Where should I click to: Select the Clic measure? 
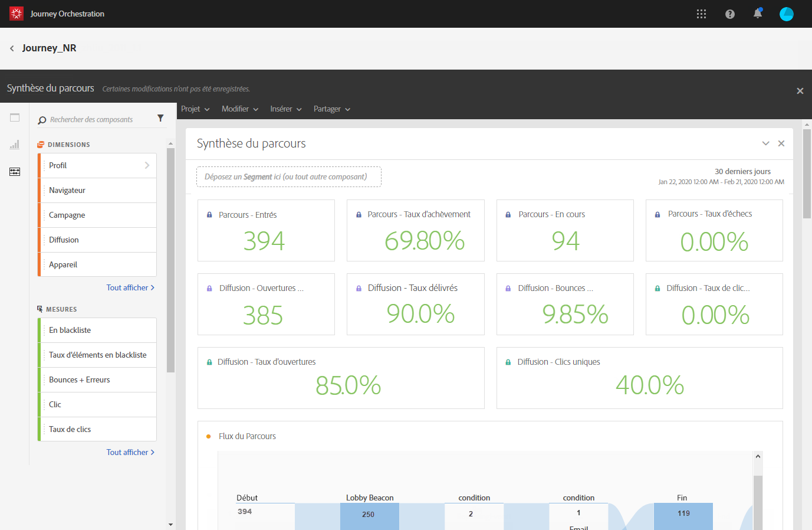97,404
